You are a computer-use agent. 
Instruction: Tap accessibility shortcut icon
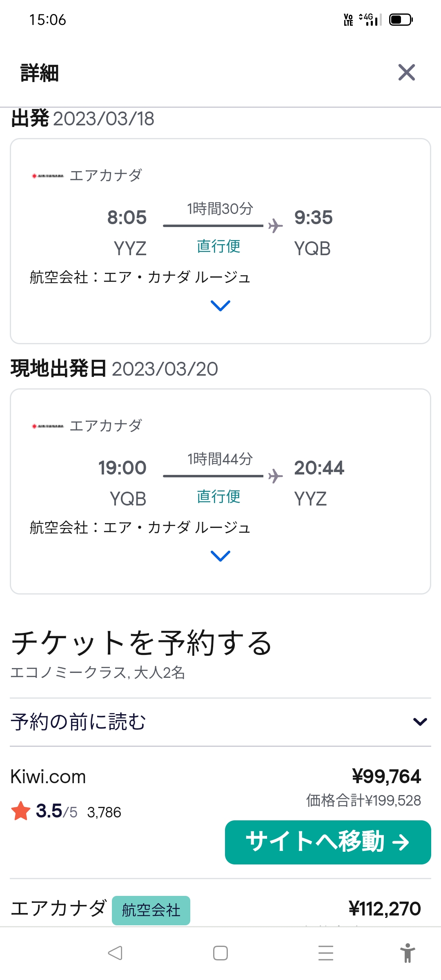pyautogui.click(x=407, y=953)
